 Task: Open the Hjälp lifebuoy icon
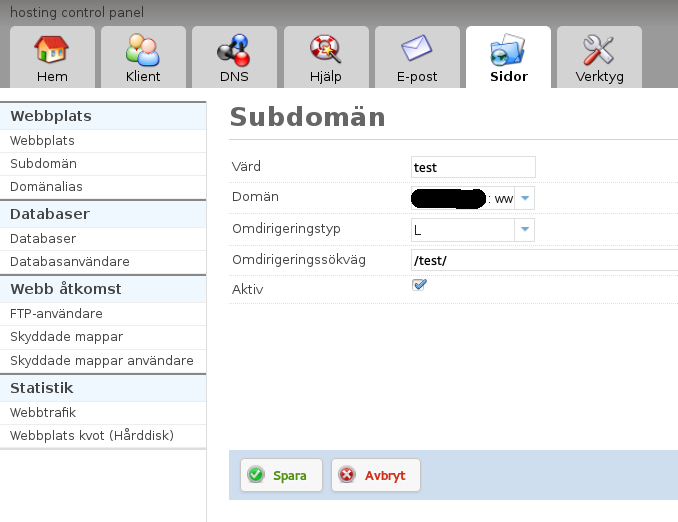click(x=325, y=50)
